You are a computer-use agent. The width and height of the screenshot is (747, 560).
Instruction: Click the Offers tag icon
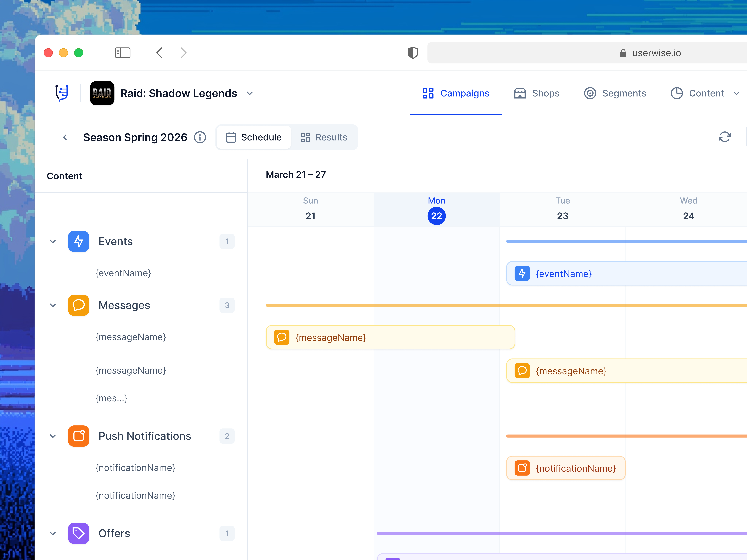click(x=78, y=533)
